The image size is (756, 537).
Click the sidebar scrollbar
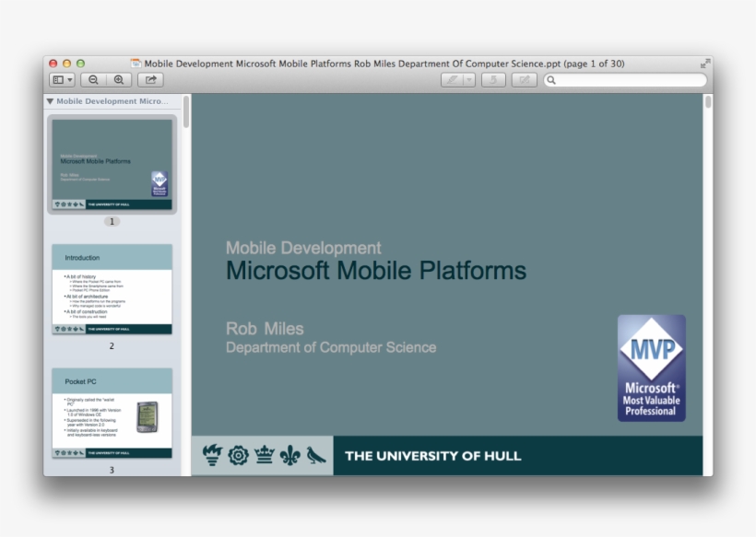click(x=186, y=112)
